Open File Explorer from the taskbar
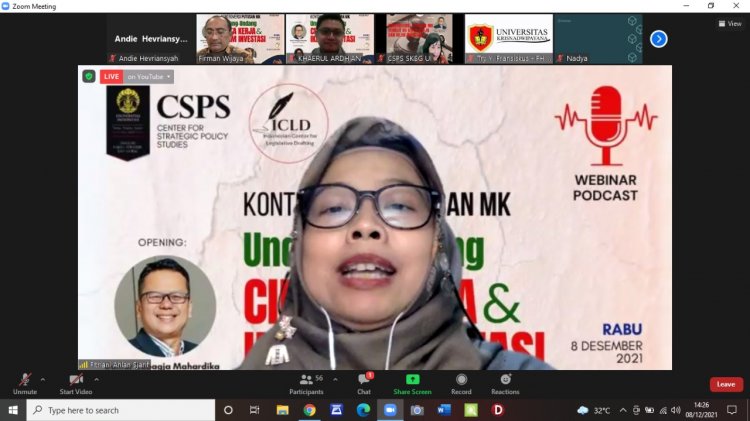The width and height of the screenshot is (750, 421). point(282,410)
